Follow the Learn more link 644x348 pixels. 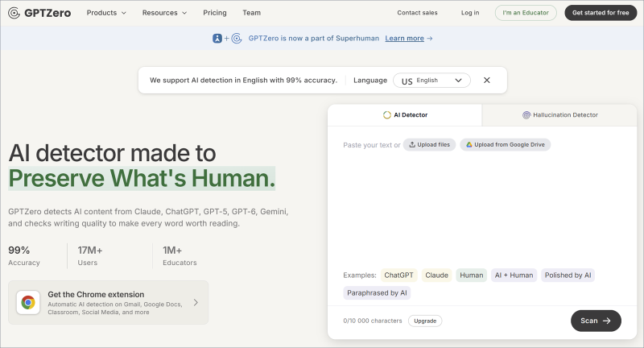(x=404, y=38)
